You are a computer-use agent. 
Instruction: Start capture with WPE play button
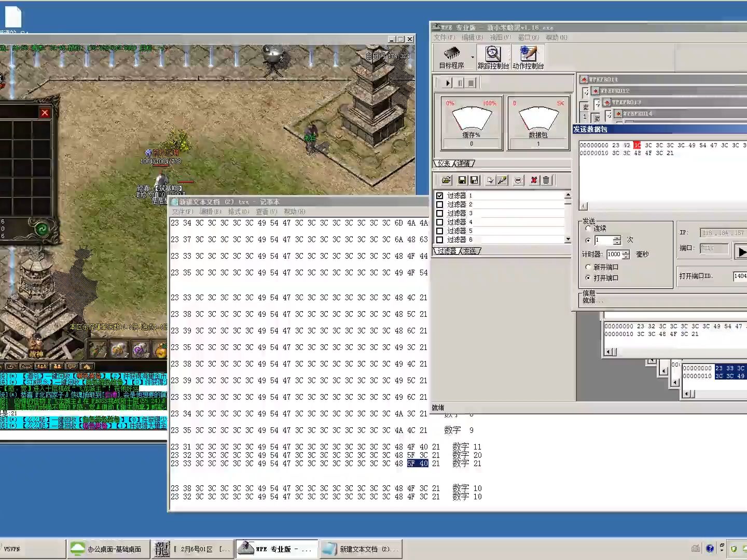[448, 83]
